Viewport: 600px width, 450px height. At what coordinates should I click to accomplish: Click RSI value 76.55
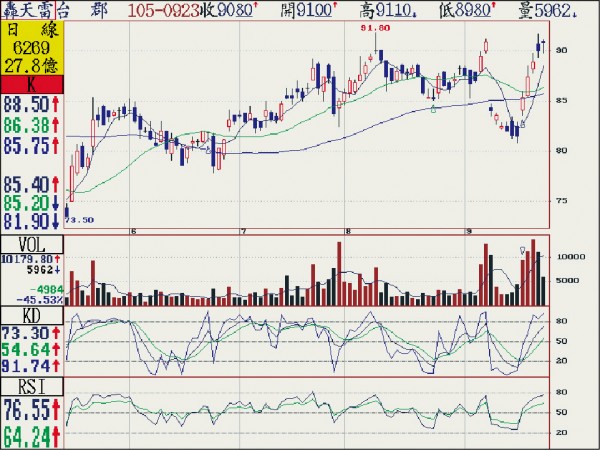31,409
